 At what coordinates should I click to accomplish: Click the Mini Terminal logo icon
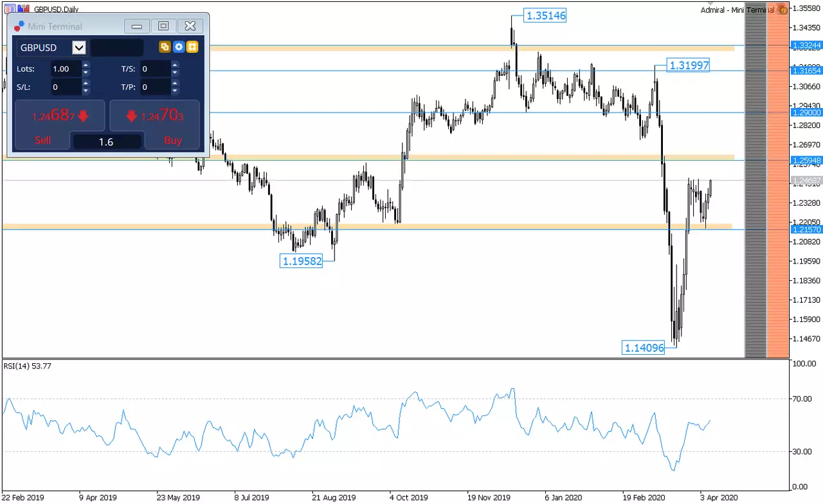(x=19, y=26)
